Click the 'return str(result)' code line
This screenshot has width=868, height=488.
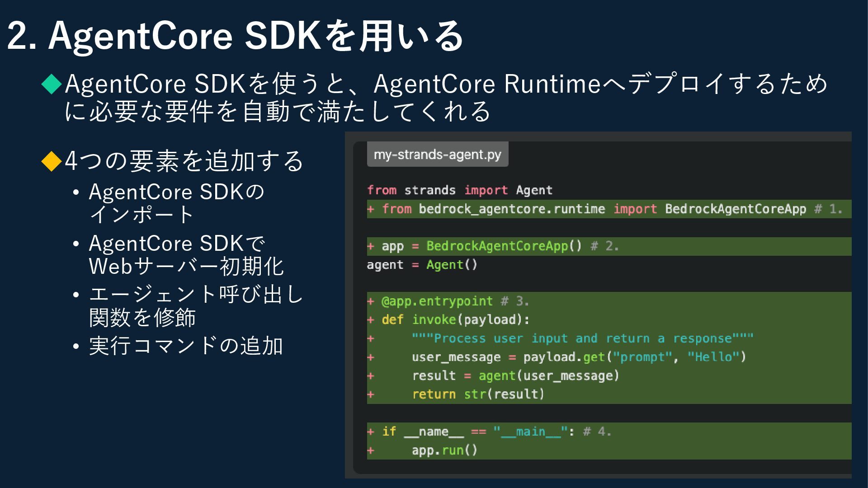(x=478, y=394)
